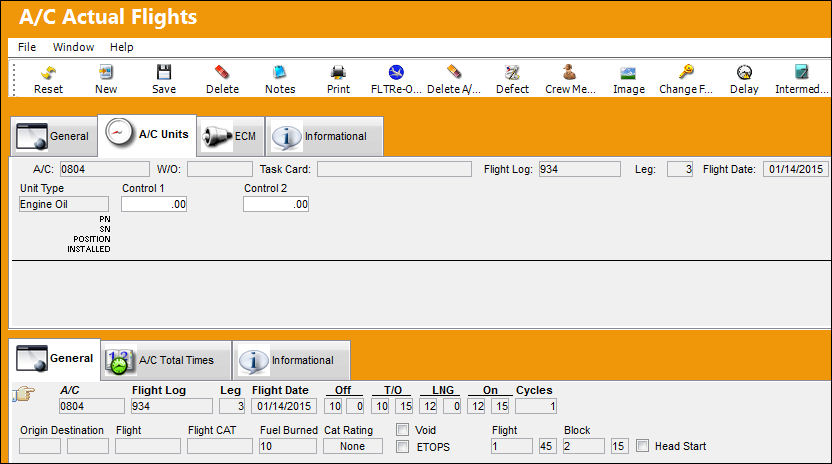Click the upper Leg field
The image size is (832, 464).
[680, 169]
